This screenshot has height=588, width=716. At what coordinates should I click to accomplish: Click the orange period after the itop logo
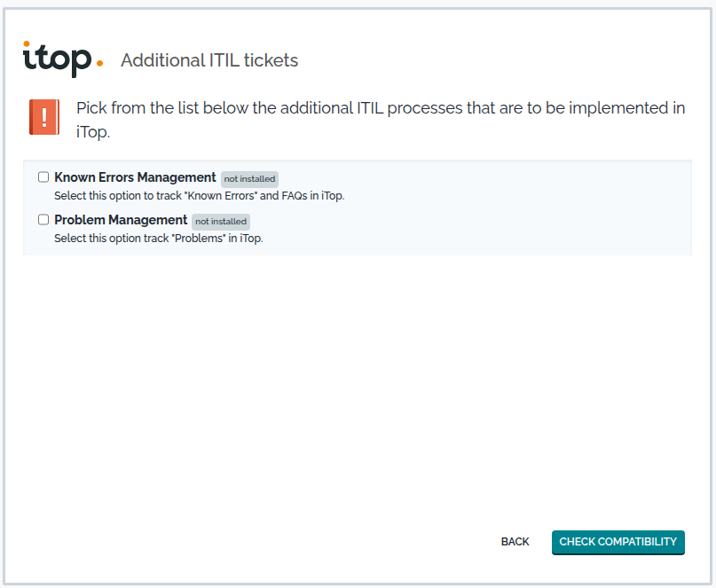click(99, 64)
